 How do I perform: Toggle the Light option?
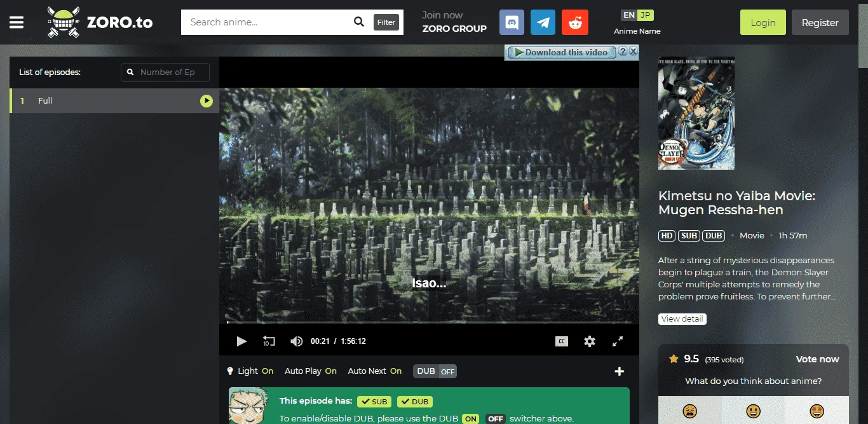(250, 371)
